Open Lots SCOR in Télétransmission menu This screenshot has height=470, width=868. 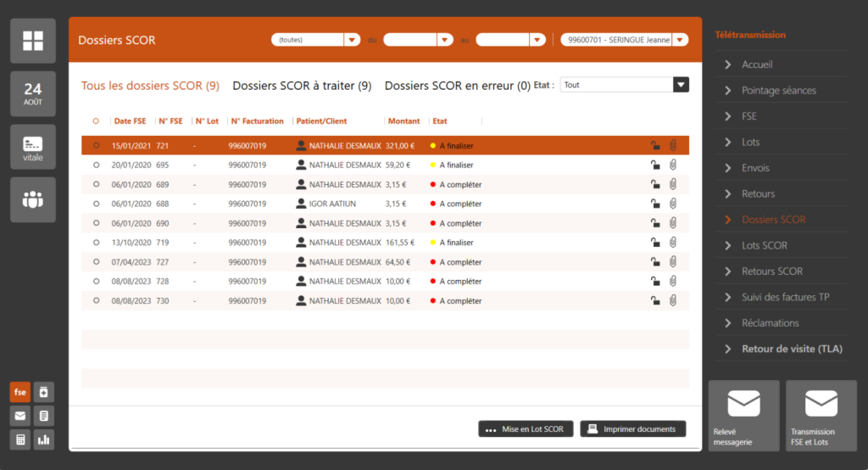coord(764,245)
